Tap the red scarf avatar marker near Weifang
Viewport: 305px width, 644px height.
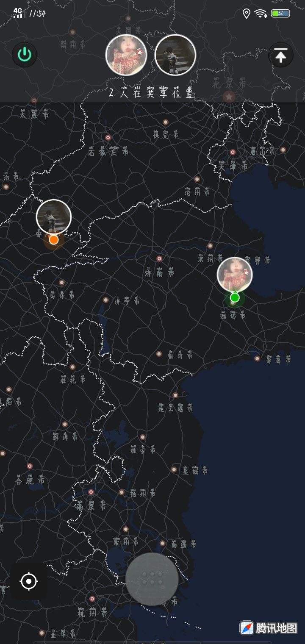(235, 275)
